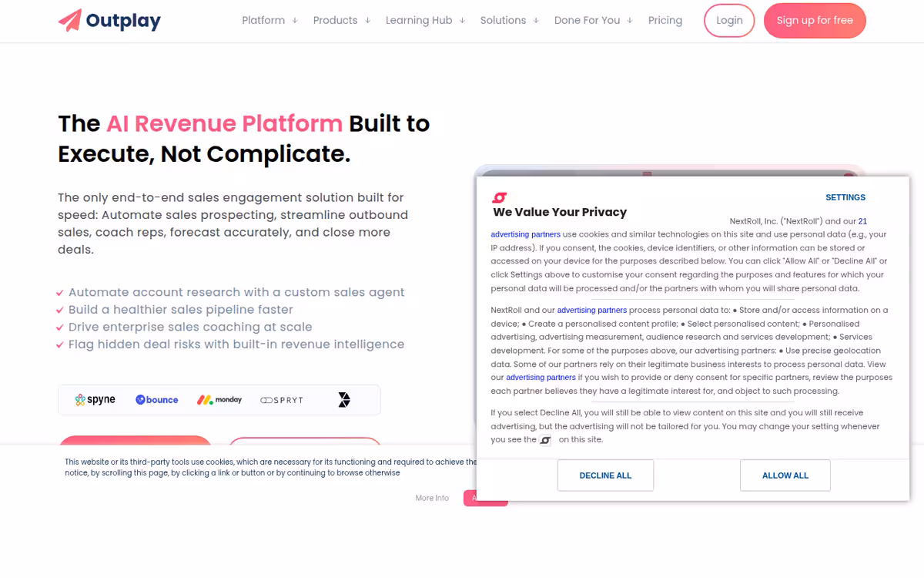Go to the Pricing page
This screenshot has width=924, height=578.
click(665, 20)
